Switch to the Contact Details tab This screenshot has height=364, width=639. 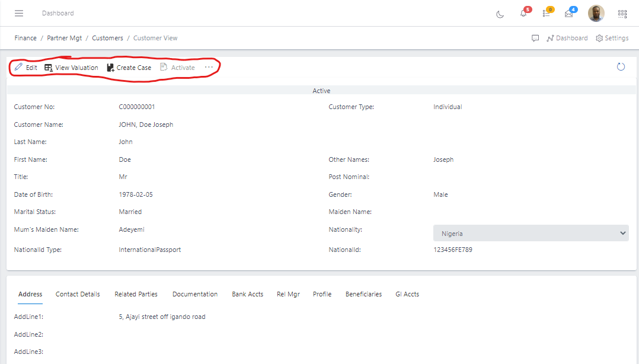pos(78,293)
